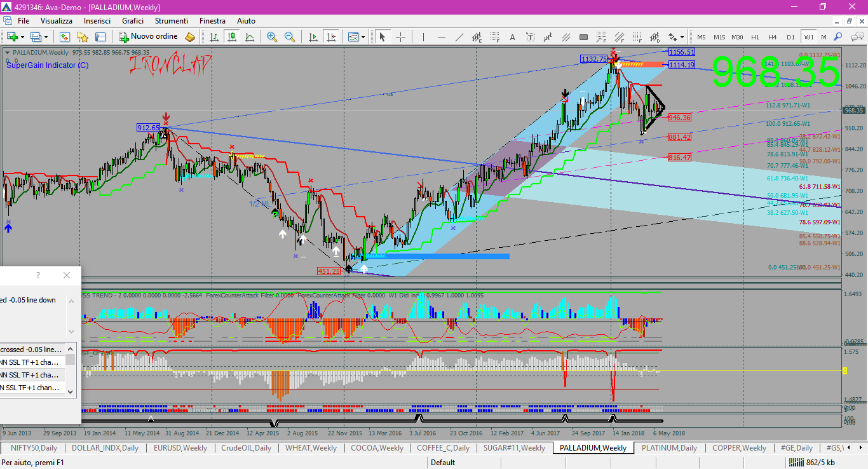Choose the text label 'T' tool

pos(530,37)
